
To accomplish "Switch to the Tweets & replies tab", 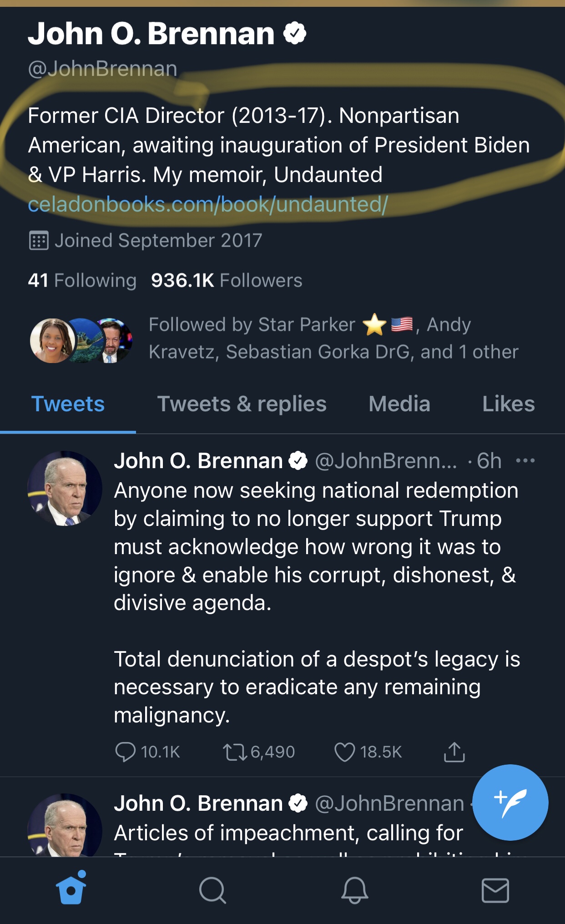I will [242, 404].
